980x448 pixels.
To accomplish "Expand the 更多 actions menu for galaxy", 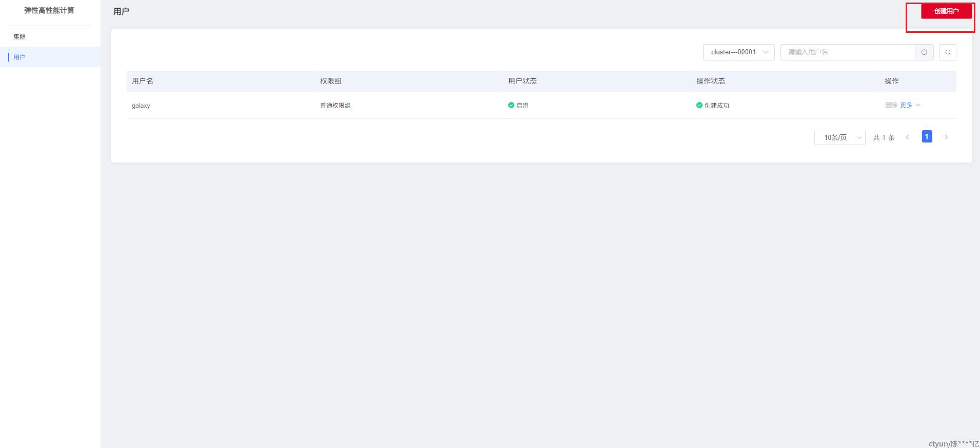I will coord(910,105).
